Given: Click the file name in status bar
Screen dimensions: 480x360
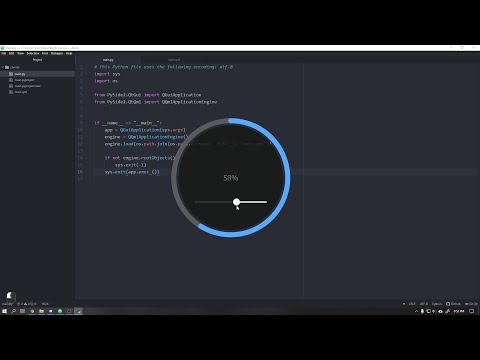Looking at the screenshot, I should tap(7, 304).
